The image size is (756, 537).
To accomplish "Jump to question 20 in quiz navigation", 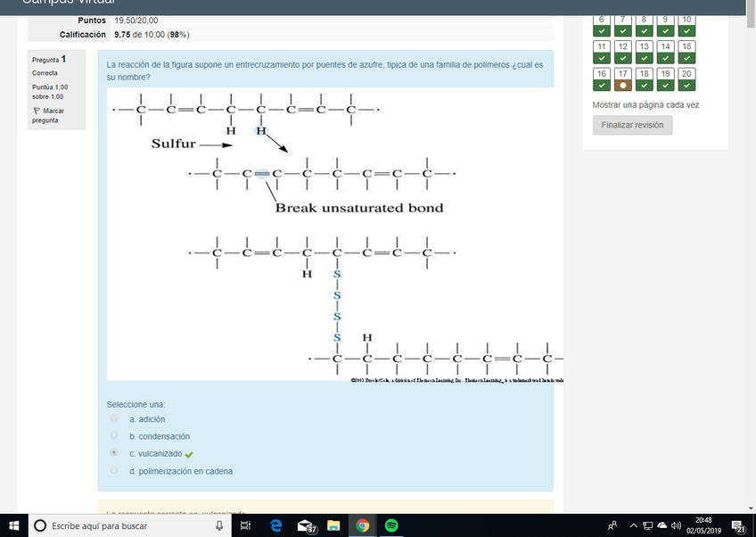I will [x=686, y=79].
